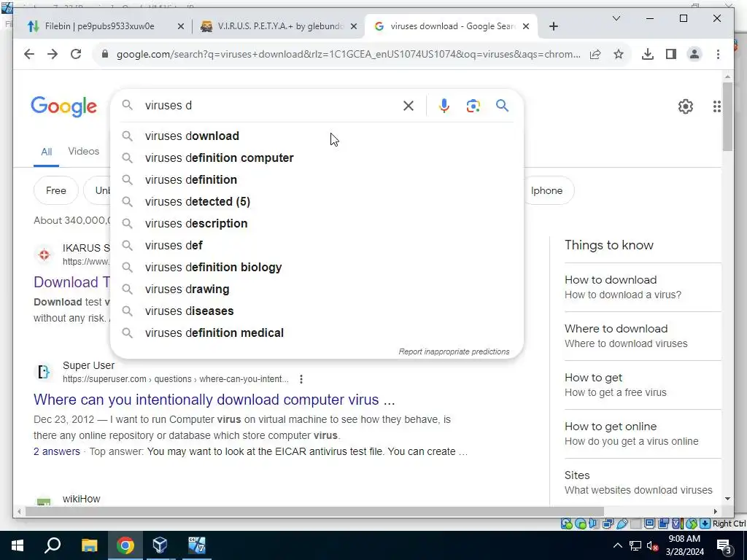Click the Google logo
The height and width of the screenshot is (560, 747).
(64, 106)
